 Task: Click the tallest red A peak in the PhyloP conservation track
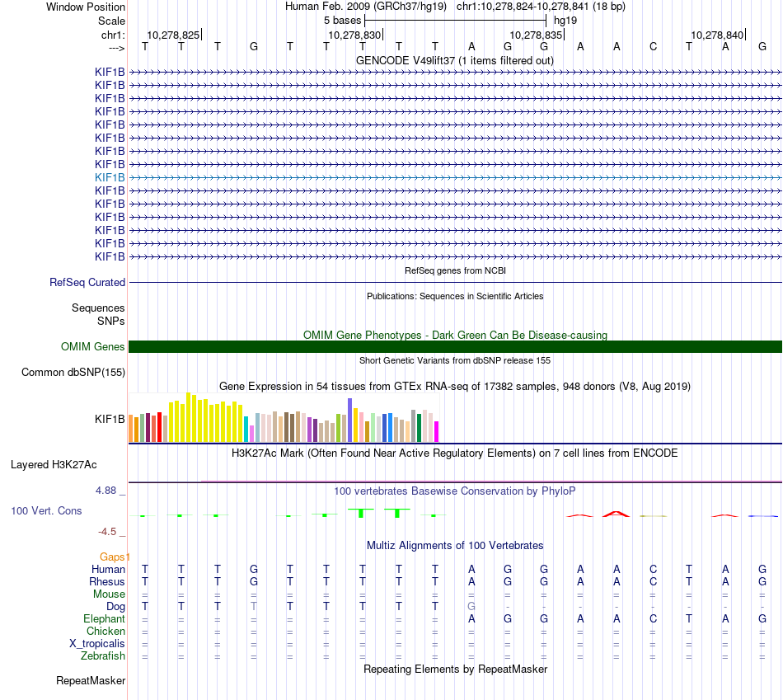click(617, 514)
